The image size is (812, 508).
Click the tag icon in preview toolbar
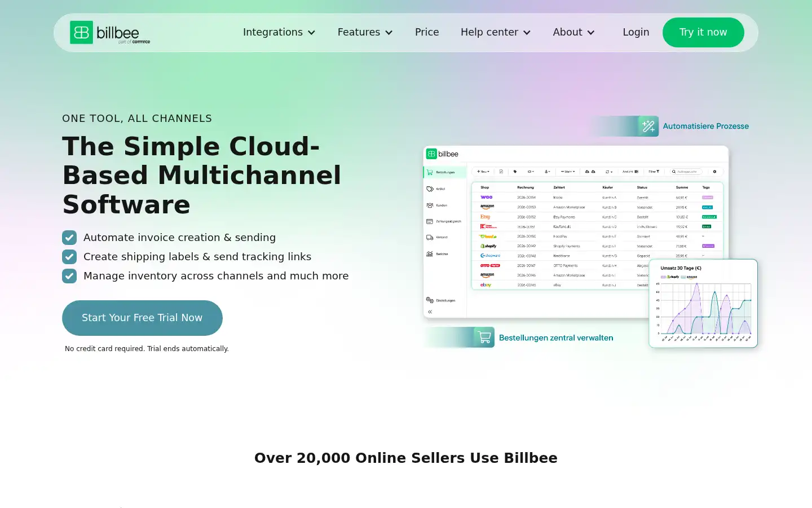click(515, 172)
